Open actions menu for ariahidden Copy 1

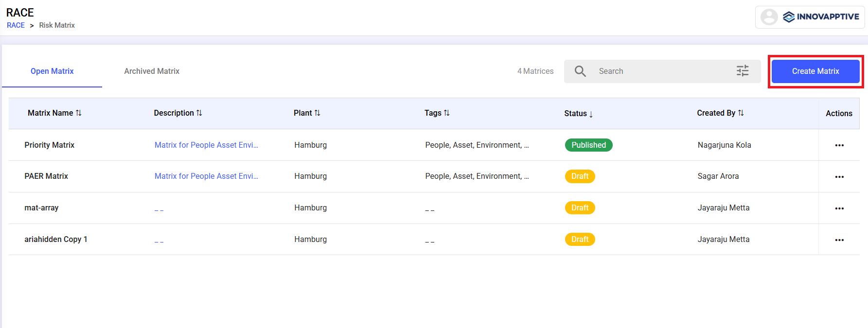(x=839, y=240)
